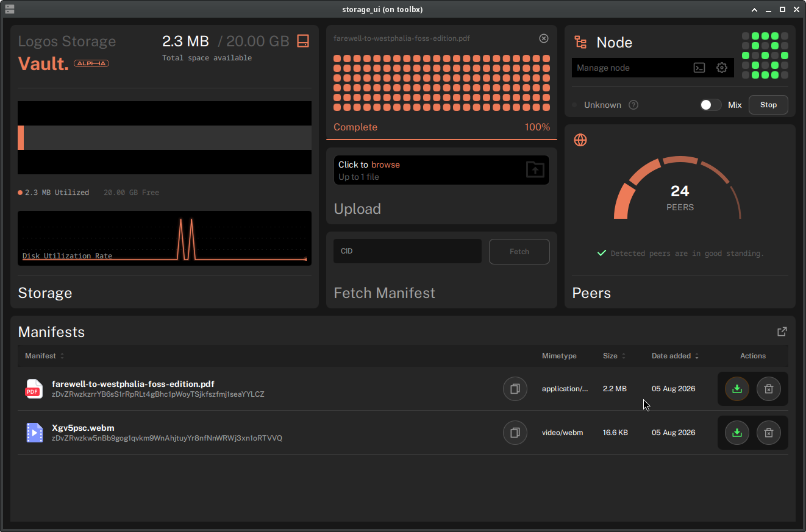
Task: Click the 16.6 KB size cell
Action: (615, 433)
